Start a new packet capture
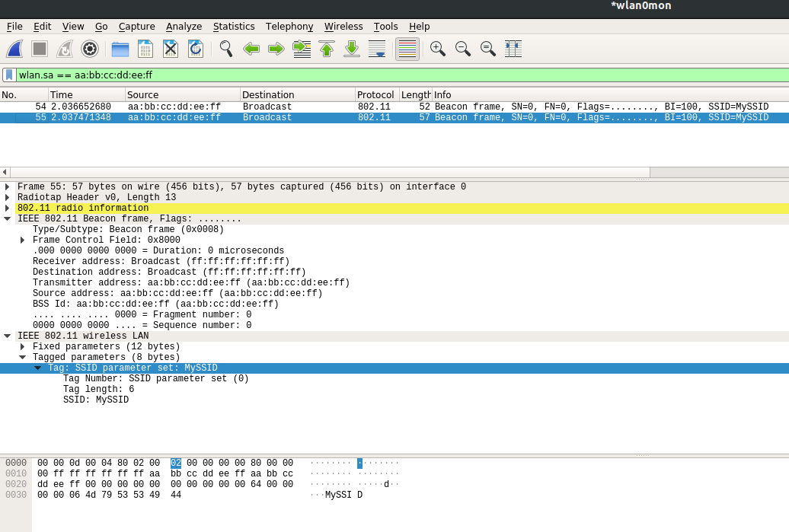 14,49
